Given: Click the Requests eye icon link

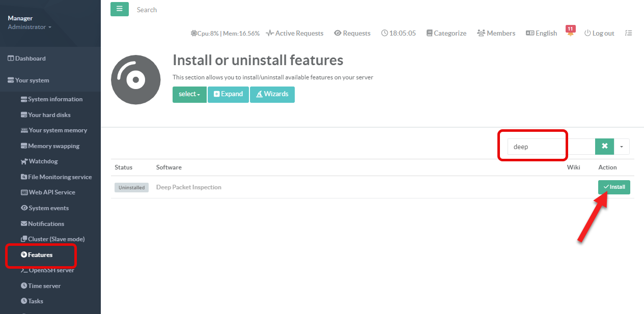Looking at the screenshot, I should coord(352,33).
